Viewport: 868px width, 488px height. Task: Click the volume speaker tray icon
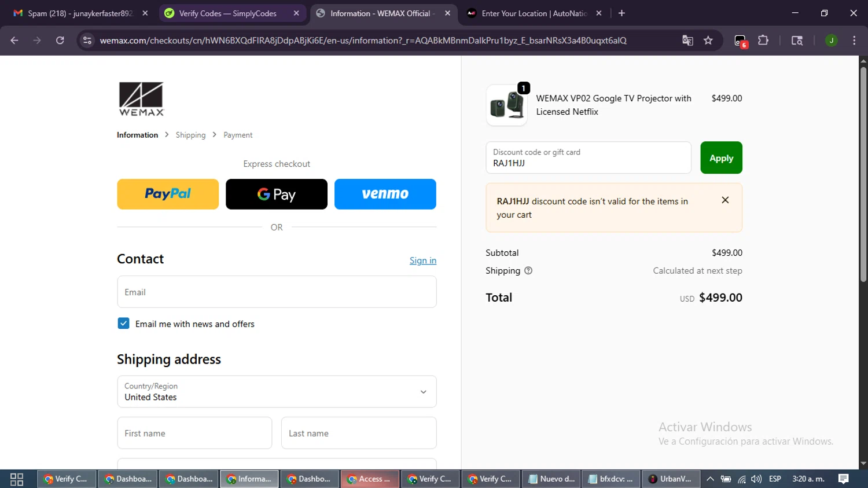point(756,479)
